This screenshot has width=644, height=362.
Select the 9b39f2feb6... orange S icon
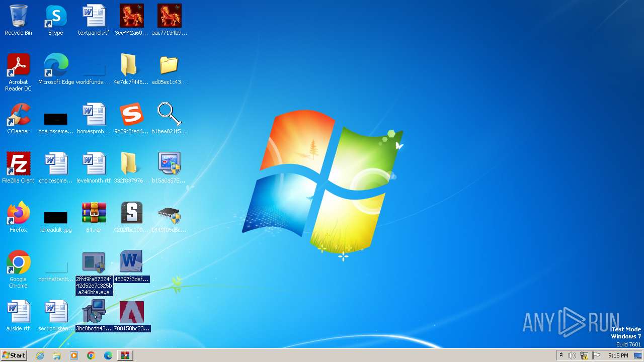click(131, 119)
